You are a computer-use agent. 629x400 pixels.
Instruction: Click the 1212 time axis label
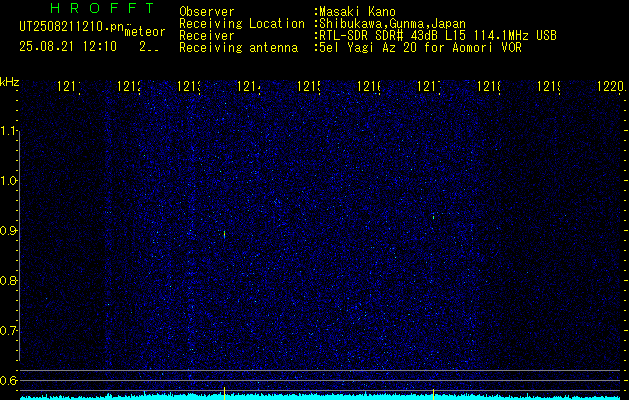pyautogui.click(x=129, y=86)
